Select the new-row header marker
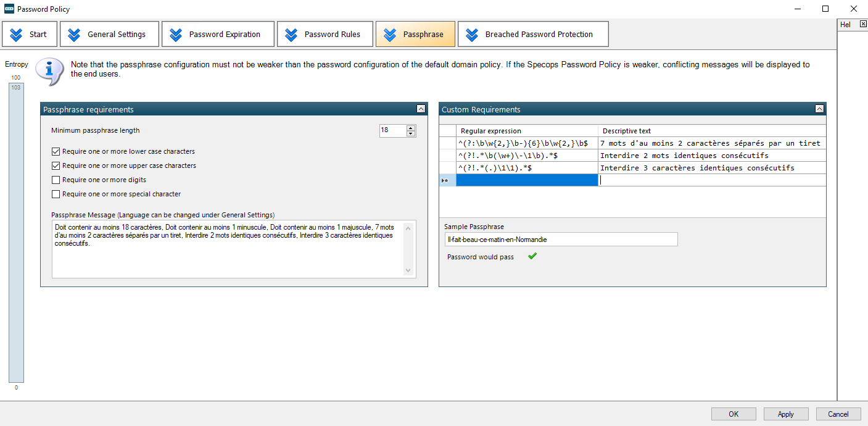This screenshot has width=868, height=426. click(447, 180)
